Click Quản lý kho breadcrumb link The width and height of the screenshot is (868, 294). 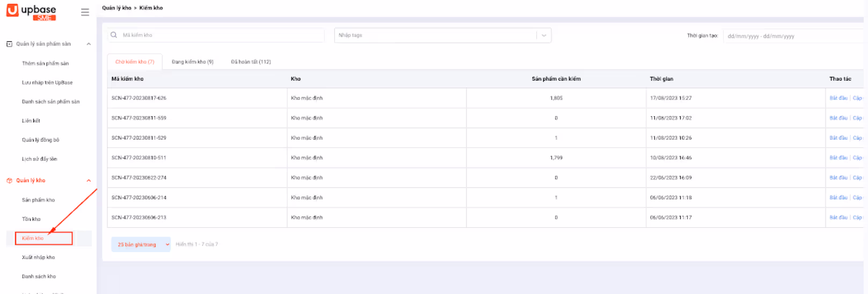[116, 8]
